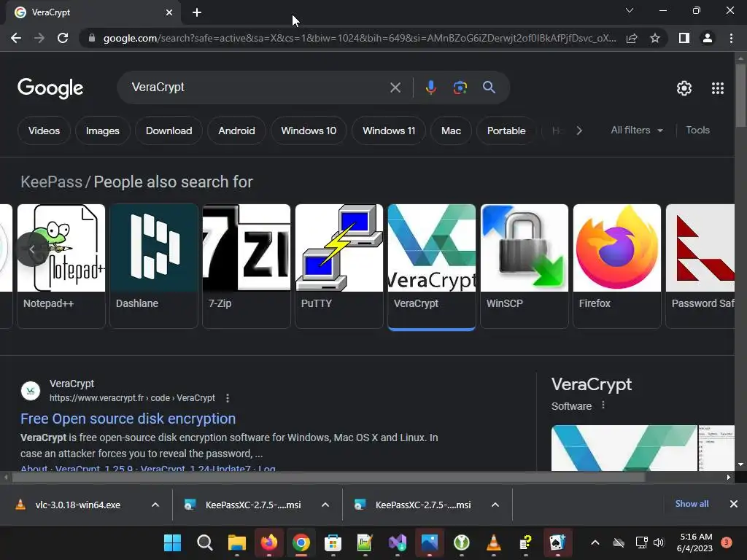Reload the current page
This screenshot has width=747, height=560.
tap(63, 38)
